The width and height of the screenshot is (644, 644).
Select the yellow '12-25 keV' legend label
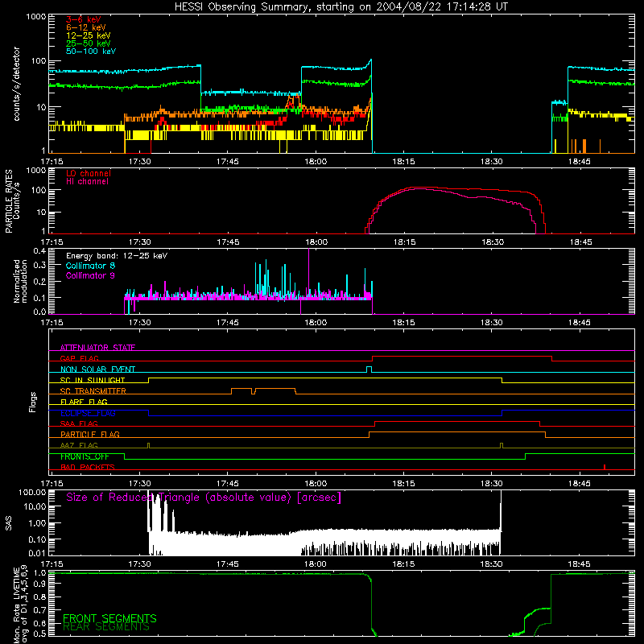pyautogui.click(x=89, y=35)
